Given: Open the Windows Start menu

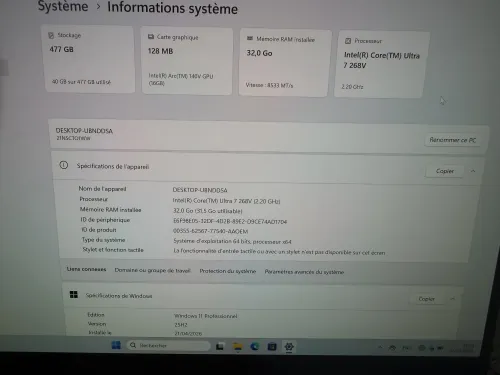Looking at the screenshot, I should (116, 345).
